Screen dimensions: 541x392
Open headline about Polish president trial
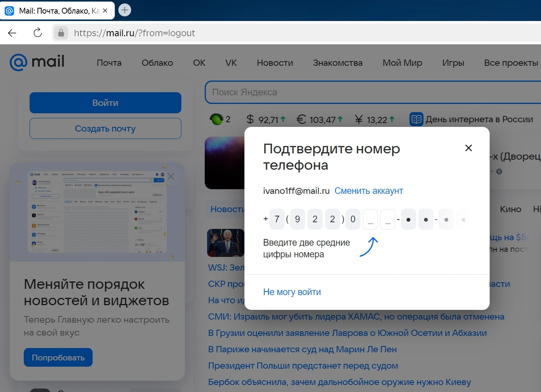point(303,366)
